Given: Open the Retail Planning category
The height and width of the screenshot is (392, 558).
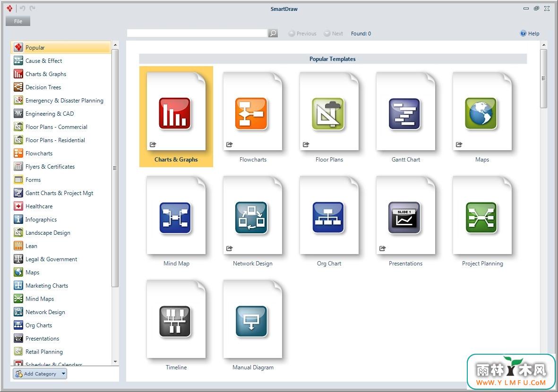Looking at the screenshot, I should pos(61,351).
